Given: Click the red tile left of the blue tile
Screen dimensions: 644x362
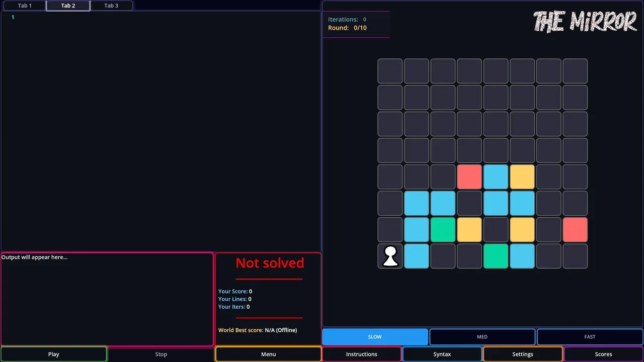Looking at the screenshot, I should [x=469, y=177].
